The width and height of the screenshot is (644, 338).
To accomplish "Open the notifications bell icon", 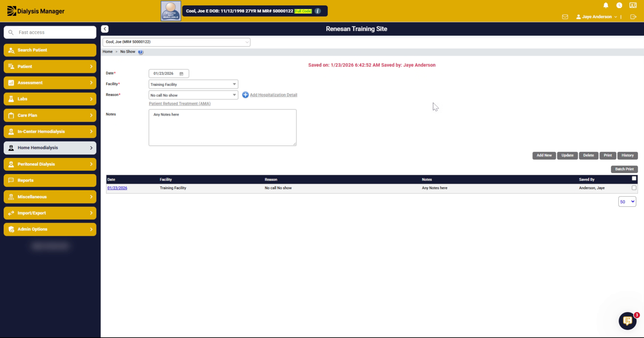I will [606, 5].
